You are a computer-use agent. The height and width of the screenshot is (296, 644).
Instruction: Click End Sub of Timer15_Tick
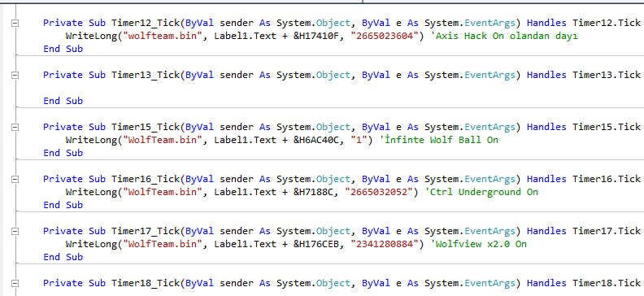(63, 153)
